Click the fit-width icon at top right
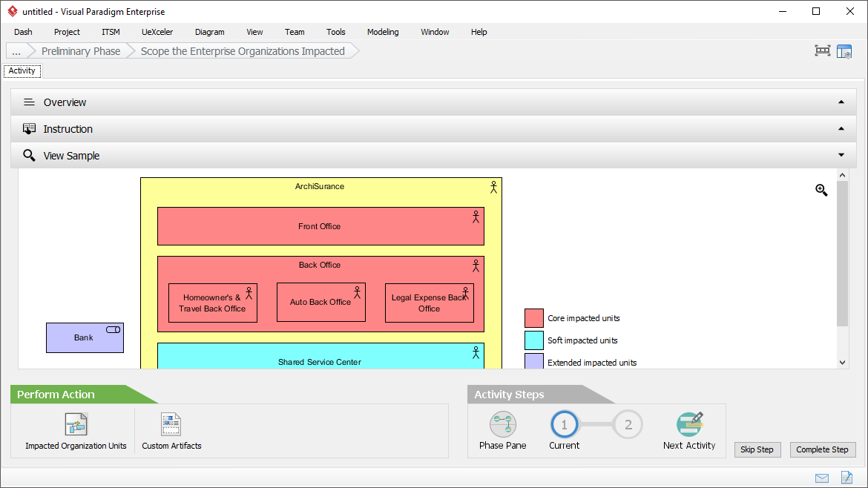The width and height of the screenshot is (868, 488). tap(823, 51)
